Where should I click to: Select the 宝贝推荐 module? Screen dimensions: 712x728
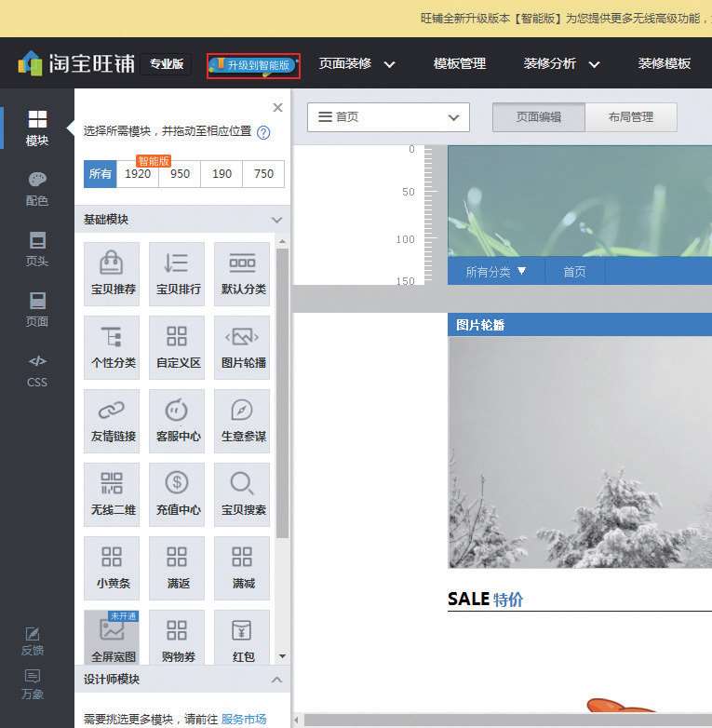pyautogui.click(x=112, y=274)
